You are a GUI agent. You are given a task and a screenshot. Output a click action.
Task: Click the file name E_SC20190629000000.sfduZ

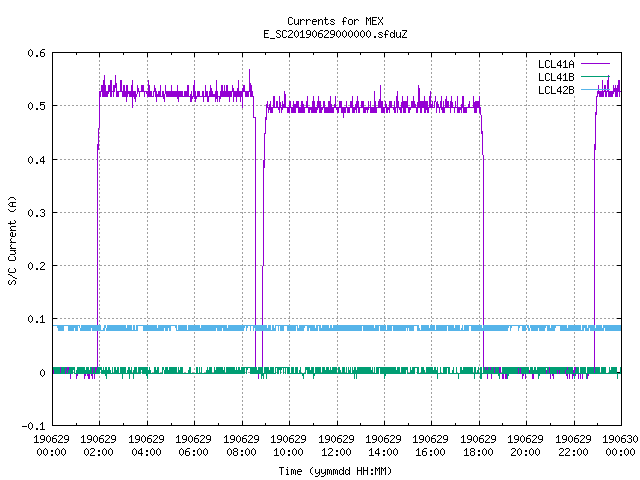(335, 34)
